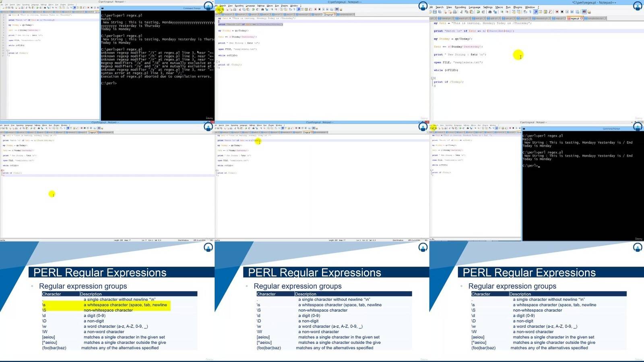
Task: Click 'print if /Today/;' line in *regex.pl window
Action: coord(448,82)
